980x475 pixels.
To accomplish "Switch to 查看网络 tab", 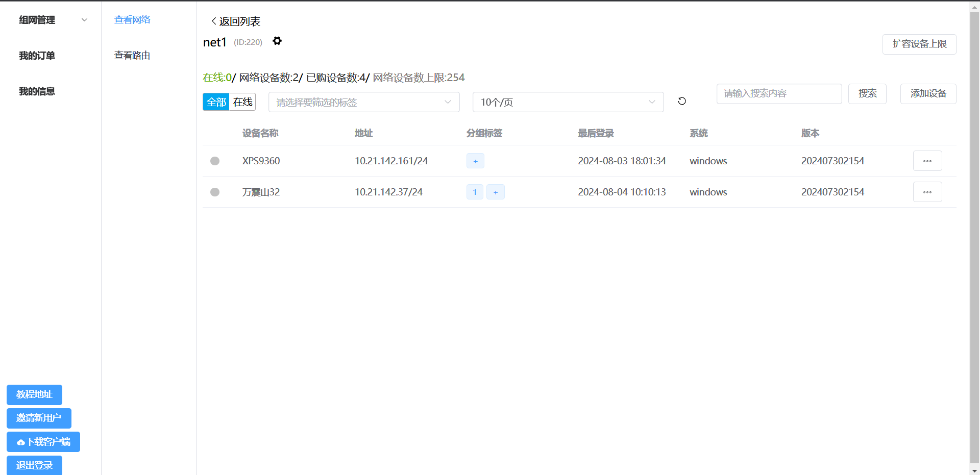I will 132,19.
